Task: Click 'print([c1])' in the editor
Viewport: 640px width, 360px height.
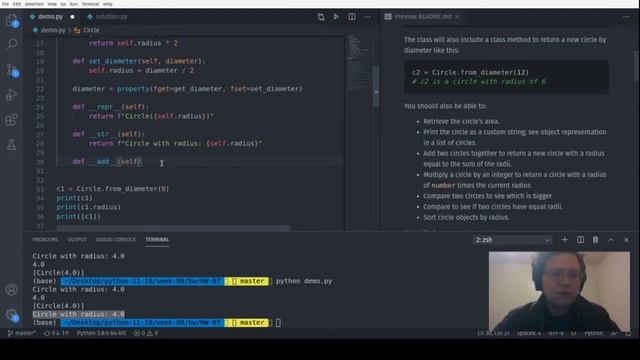Action: (78, 216)
